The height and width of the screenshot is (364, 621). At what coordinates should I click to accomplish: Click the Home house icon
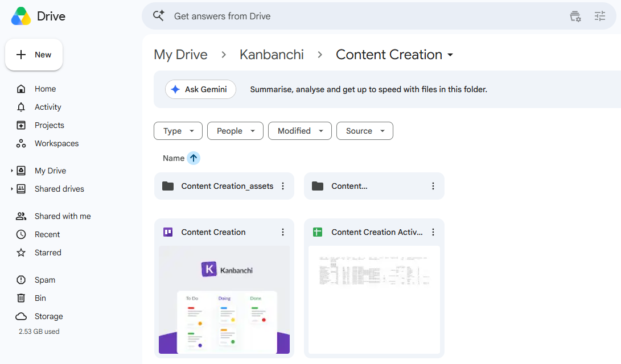(21, 89)
